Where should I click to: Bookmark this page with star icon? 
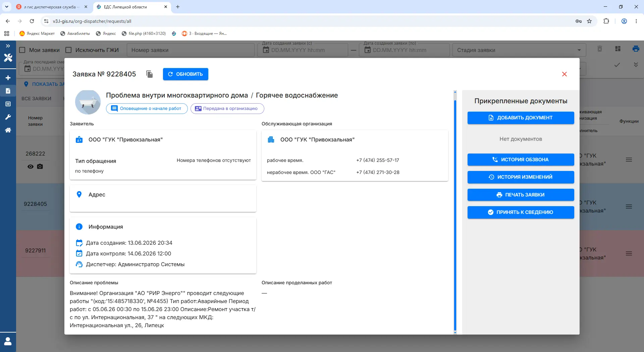tap(589, 21)
